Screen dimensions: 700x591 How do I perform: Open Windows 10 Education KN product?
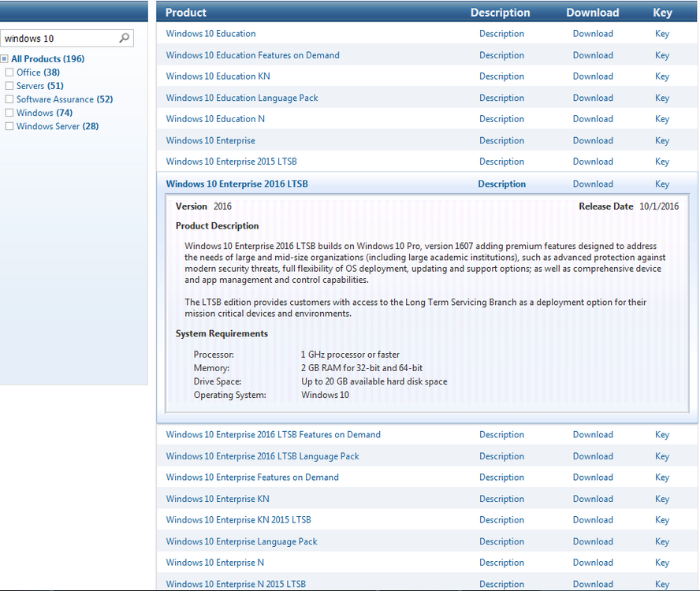218,76
